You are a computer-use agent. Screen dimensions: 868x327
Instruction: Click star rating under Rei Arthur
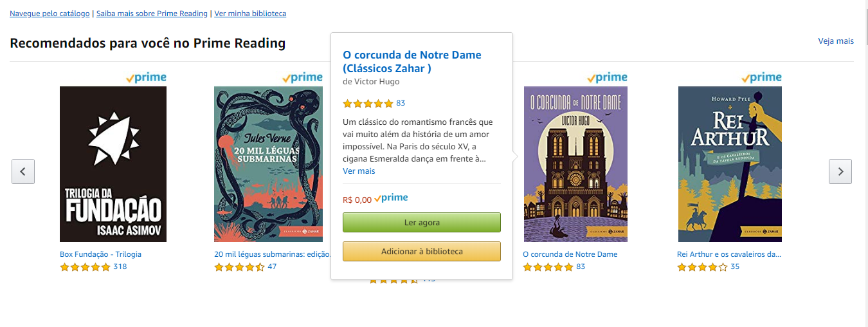(x=702, y=267)
